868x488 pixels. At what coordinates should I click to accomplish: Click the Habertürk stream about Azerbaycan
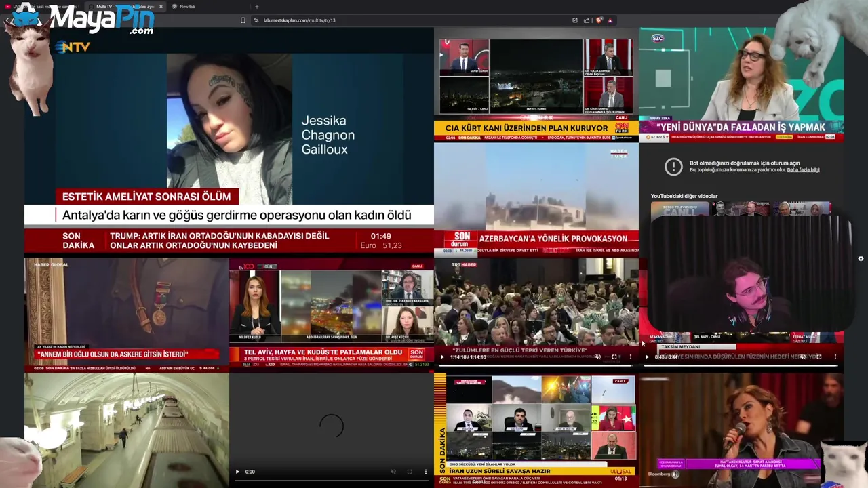[x=536, y=200]
